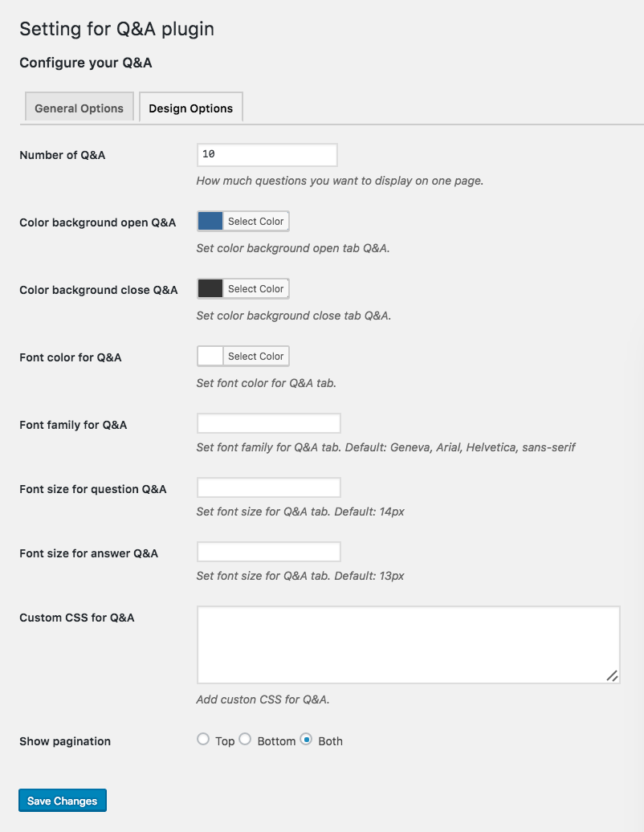The image size is (644, 832).
Task: Click the Save Changes button
Action: pyautogui.click(x=63, y=800)
